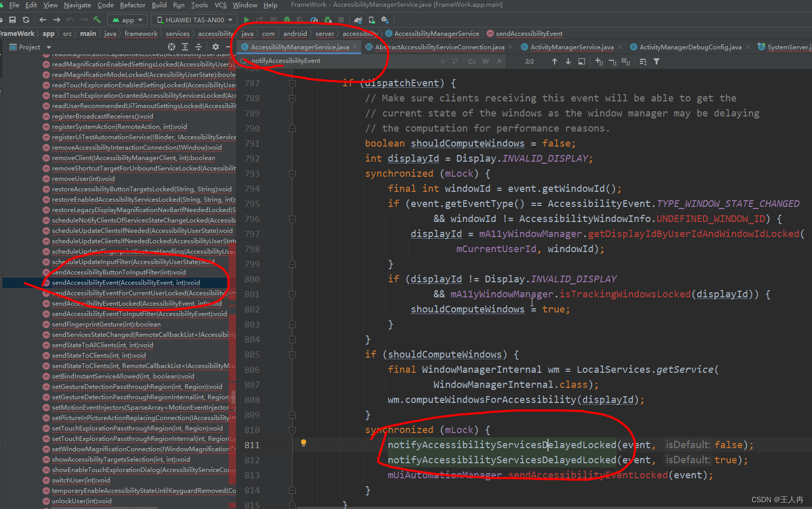Click sendAccessibilityEvent breadcrumb item
812x509 pixels.
(529, 33)
